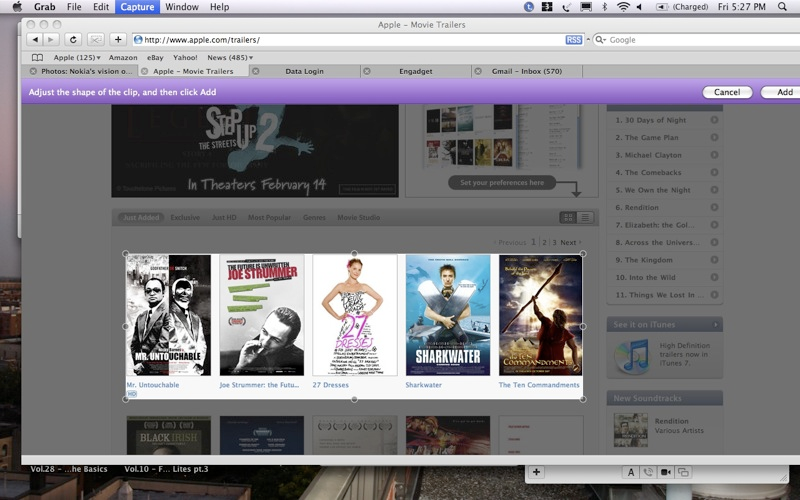
Task: Click the iChat video camera button
Action: [x=666, y=472]
